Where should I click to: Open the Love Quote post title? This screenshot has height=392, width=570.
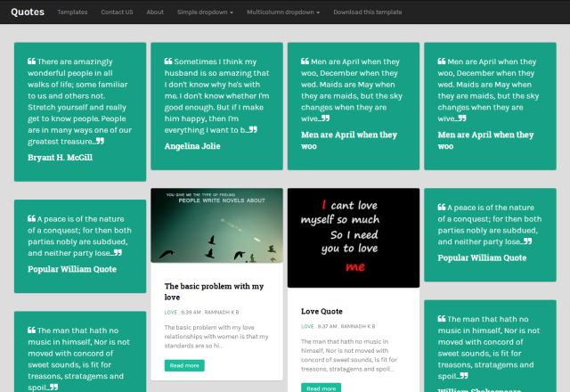point(322,311)
